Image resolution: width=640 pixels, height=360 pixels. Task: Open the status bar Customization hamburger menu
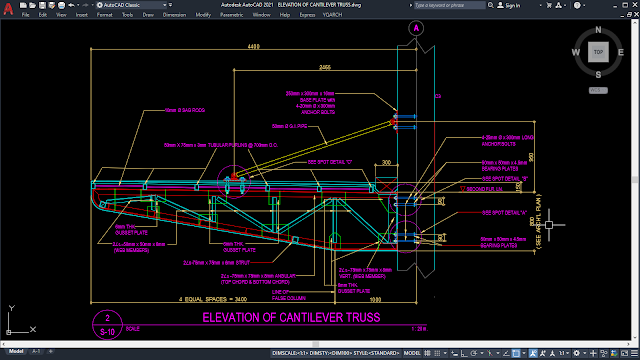[634, 353]
